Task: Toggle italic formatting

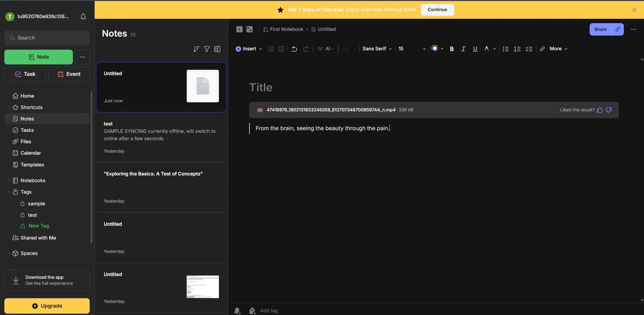Action: (x=463, y=49)
